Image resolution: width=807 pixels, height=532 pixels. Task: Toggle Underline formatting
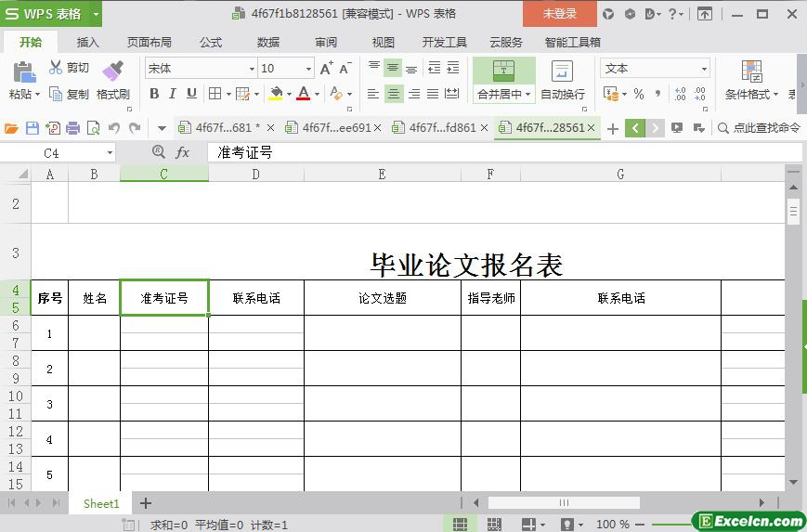(x=191, y=94)
